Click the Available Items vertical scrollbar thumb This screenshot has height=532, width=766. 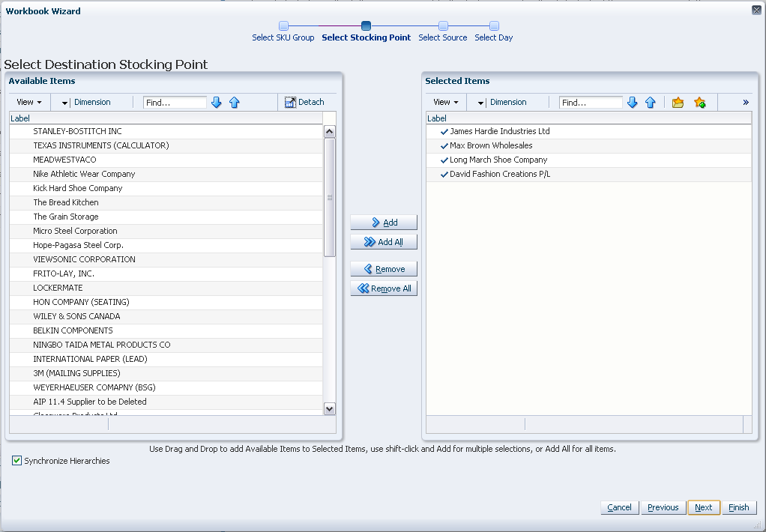coord(330,197)
